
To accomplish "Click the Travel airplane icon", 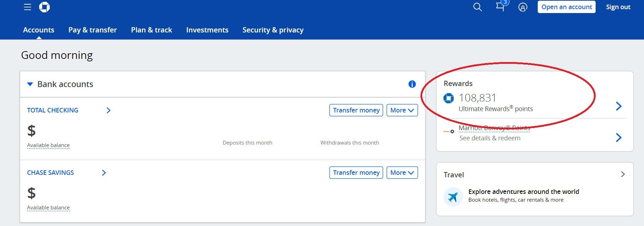I will (x=453, y=197).
